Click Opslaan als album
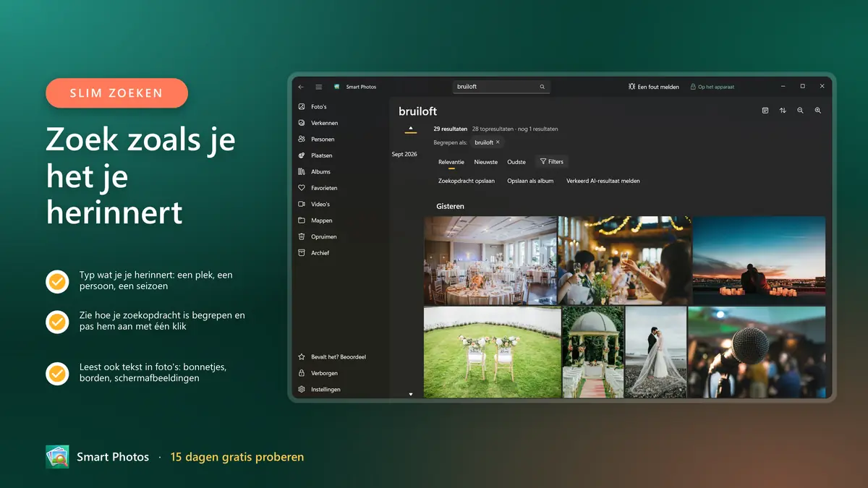The image size is (868, 488). pyautogui.click(x=530, y=181)
